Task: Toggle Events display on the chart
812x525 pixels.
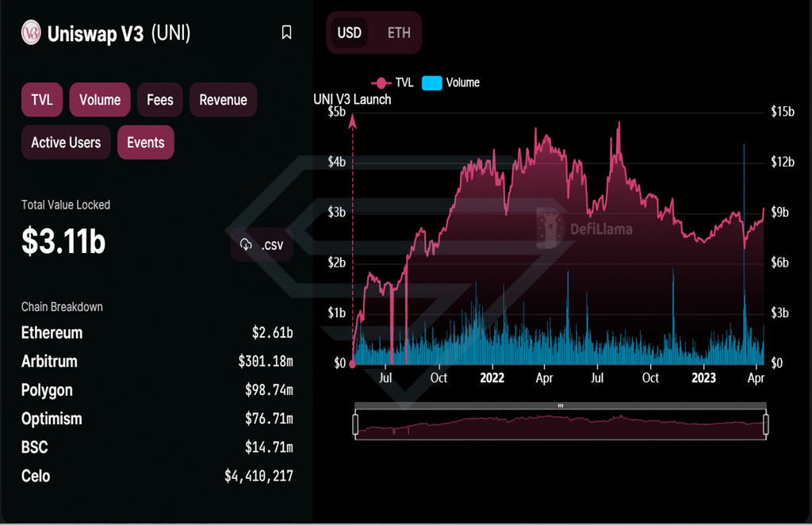Action: coord(146,143)
